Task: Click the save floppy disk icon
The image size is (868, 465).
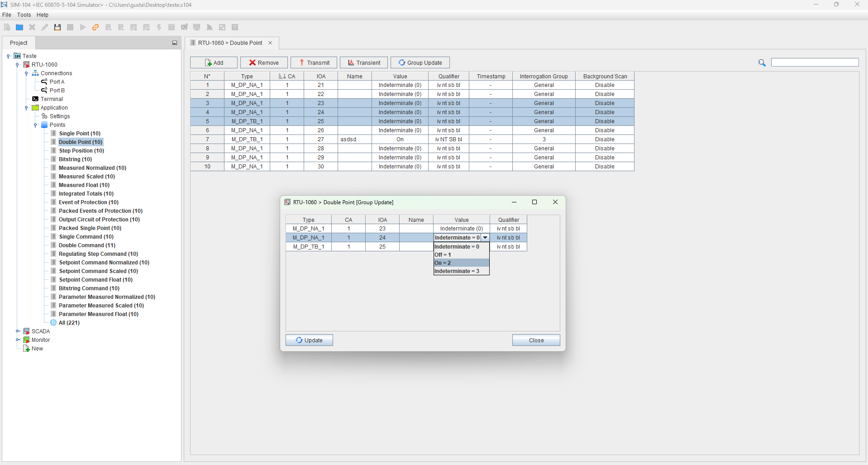Action: coord(57,28)
